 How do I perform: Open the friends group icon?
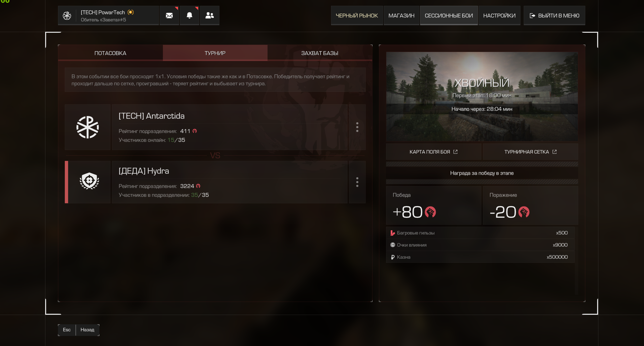(x=210, y=15)
